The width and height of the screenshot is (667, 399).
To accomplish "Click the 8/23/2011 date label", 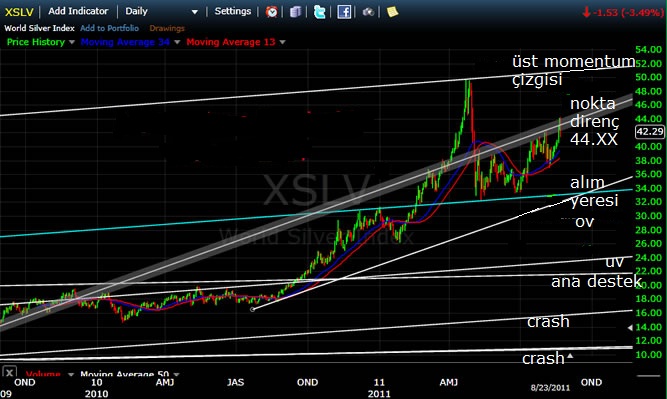I will pos(550,388).
